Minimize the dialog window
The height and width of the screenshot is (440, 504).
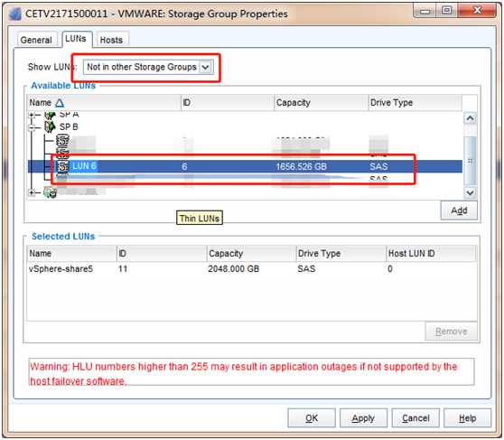pyautogui.click(x=425, y=11)
